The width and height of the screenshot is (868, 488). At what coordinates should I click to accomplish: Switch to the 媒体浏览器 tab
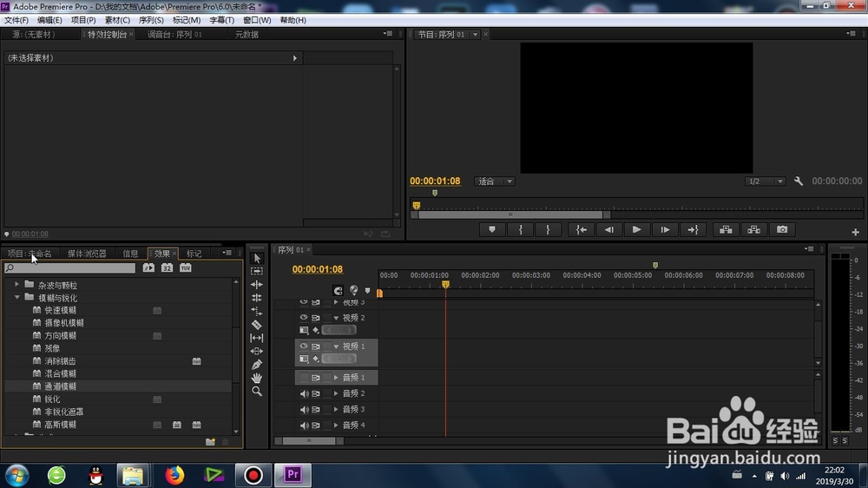(87, 254)
